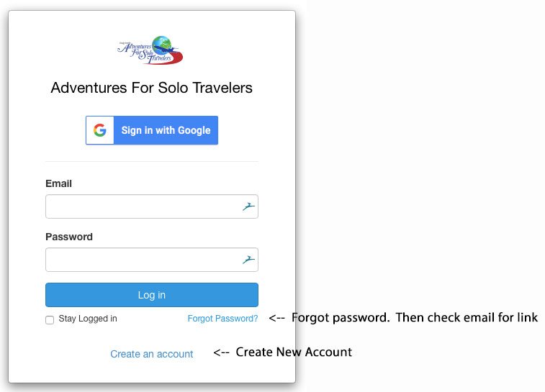Click the Adventures For Solo Travelers logo
This screenshot has width=545, height=392.
pos(150,50)
